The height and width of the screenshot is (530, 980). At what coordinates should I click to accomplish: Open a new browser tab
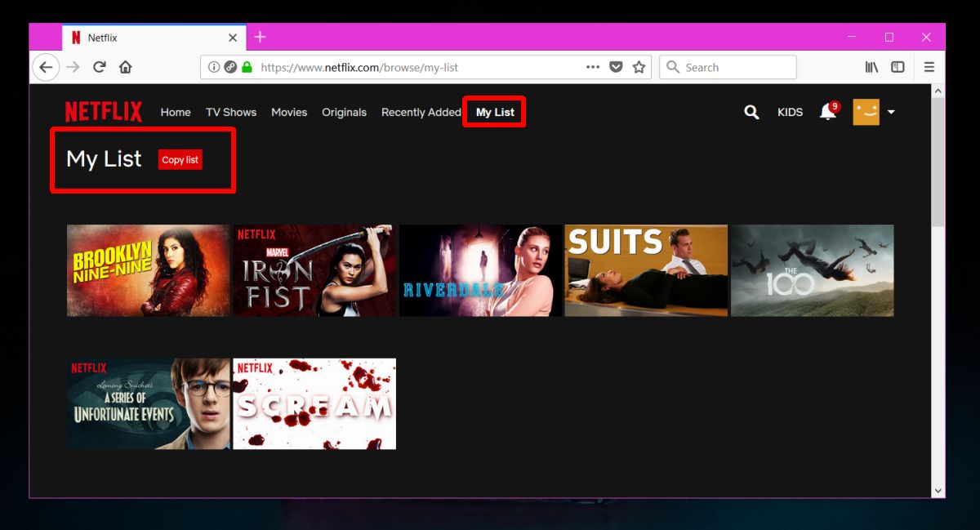[260, 37]
